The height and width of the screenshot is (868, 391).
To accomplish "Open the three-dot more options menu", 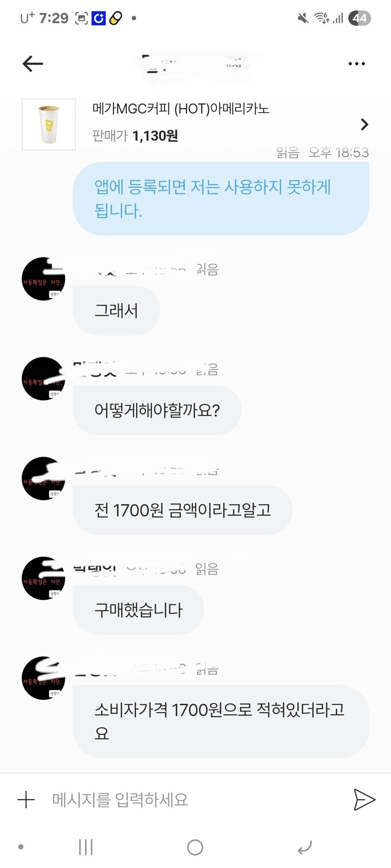I will (357, 64).
